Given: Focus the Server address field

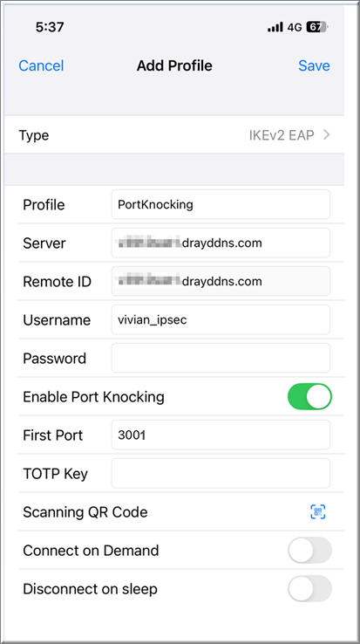Looking at the screenshot, I should 221,243.
